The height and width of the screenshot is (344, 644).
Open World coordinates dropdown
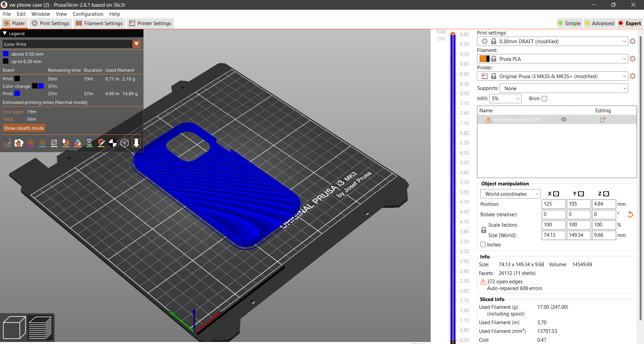point(511,194)
